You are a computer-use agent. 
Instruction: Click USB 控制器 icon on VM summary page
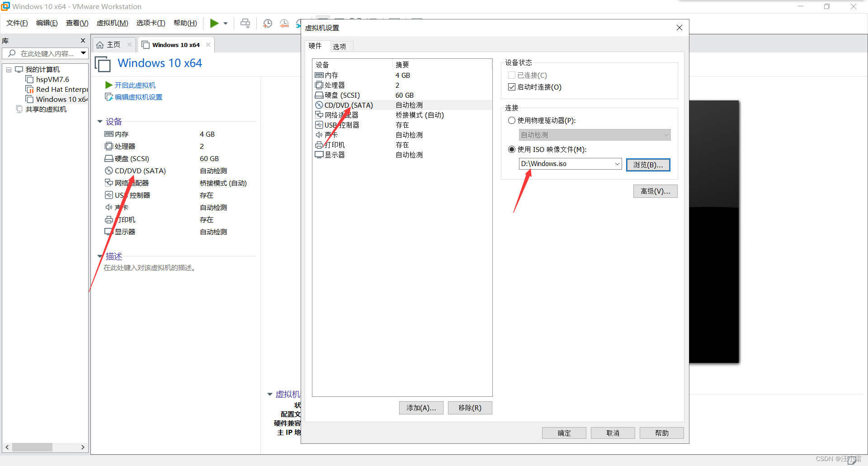(108, 195)
